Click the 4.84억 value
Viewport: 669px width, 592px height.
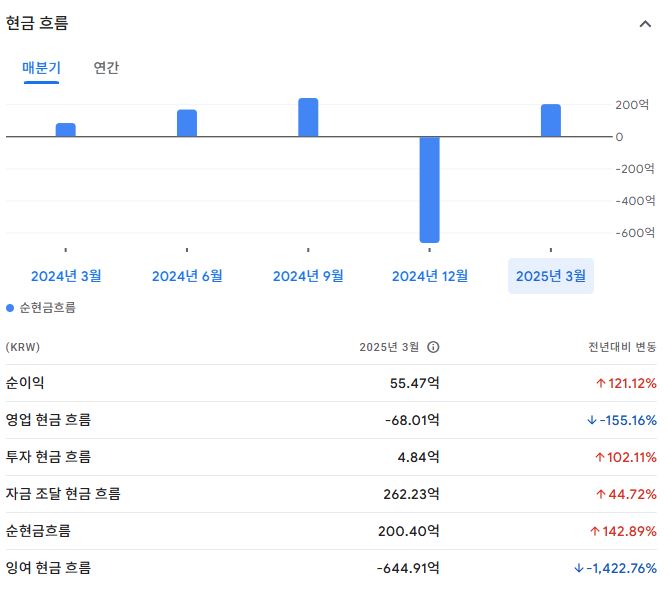(418, 457)
